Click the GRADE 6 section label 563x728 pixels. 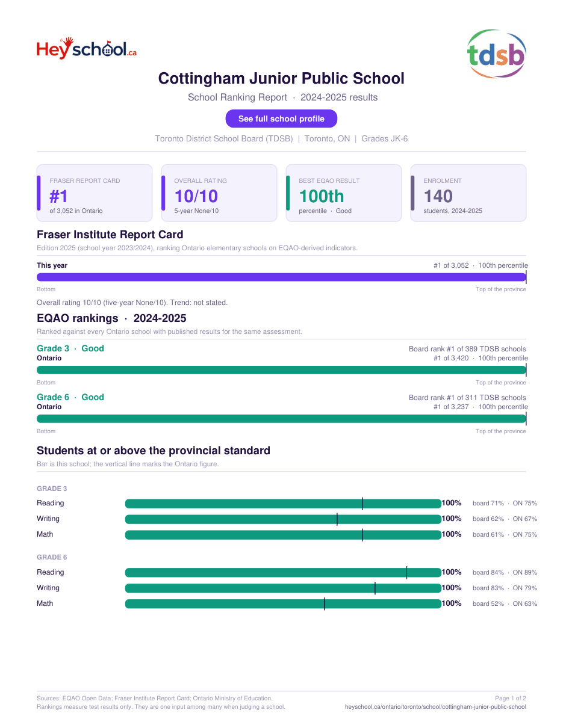[x=52, y=557]
